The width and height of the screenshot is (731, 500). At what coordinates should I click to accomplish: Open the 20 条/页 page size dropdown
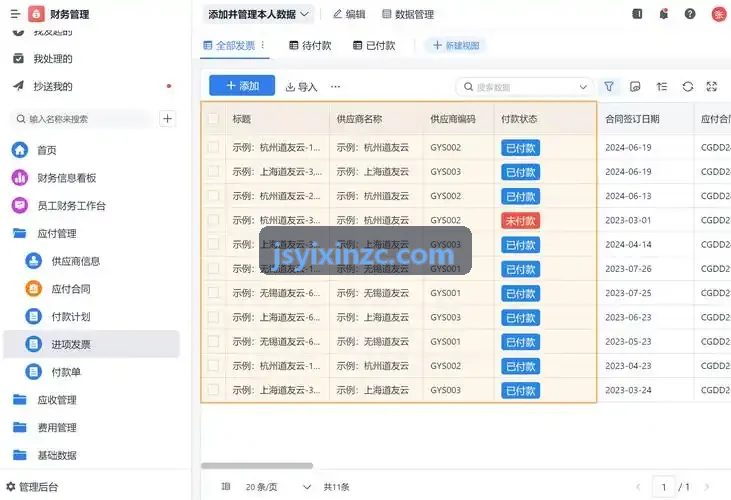pyautogui.click(x=278, y=487)
